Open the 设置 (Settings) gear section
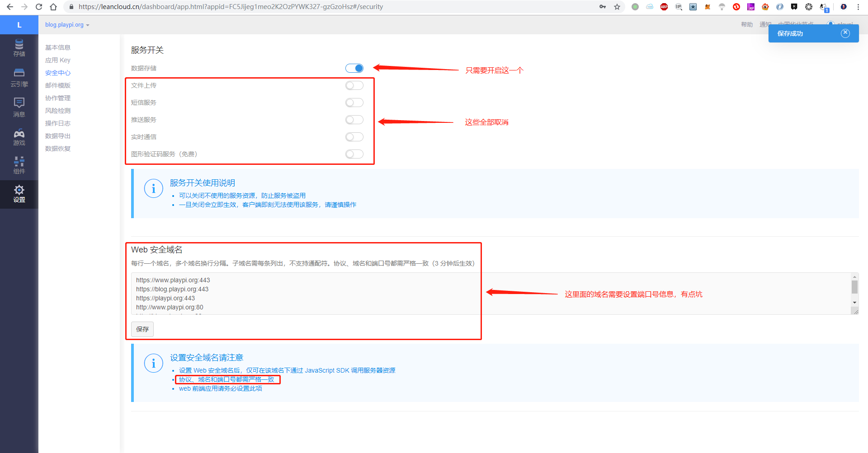 [x=19, y=194]
